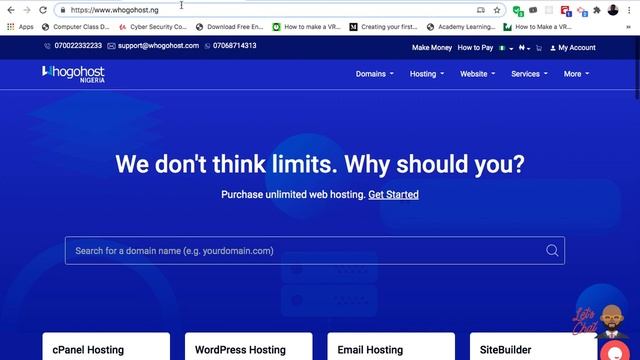
Task: Open the cPanel Hosting card
Action: point(106,346)
